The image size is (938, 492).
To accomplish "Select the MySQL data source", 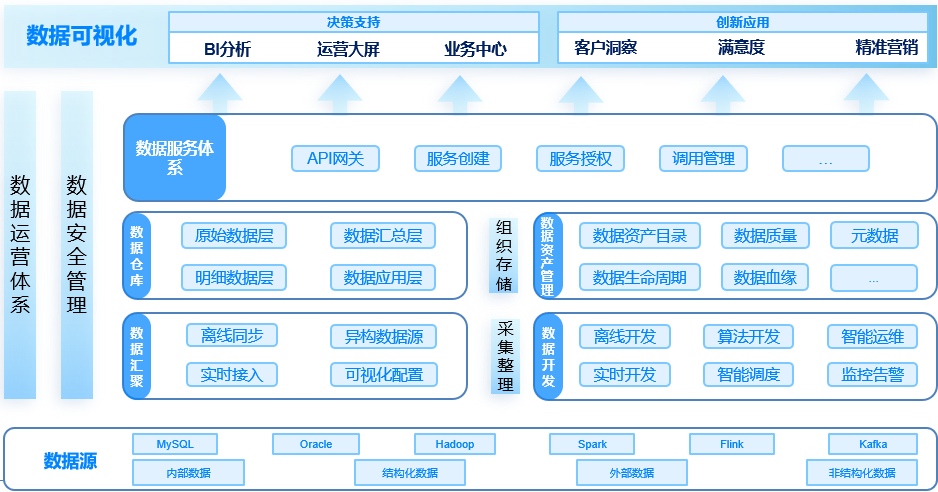I will point(175,444).
